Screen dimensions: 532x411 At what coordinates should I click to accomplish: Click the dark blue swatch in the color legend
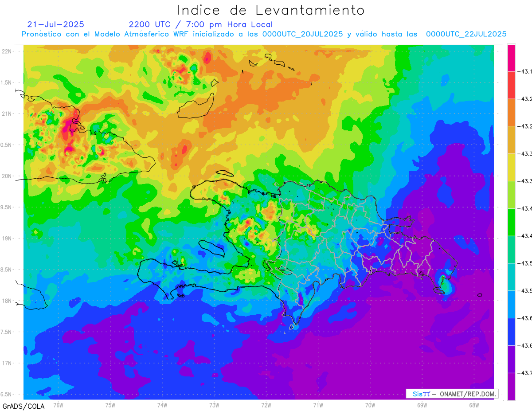point(511,332)
